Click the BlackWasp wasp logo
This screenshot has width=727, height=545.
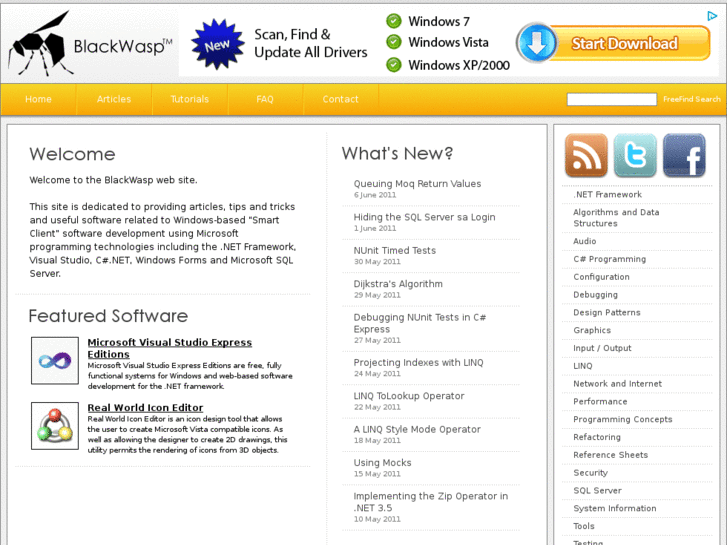(x=89, y=44)
